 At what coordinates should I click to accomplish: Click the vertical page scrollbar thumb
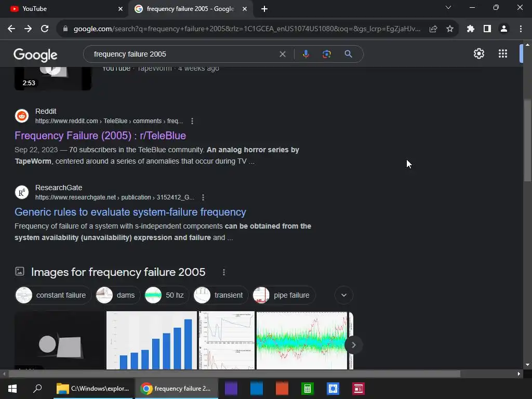(x=527, y=141)
